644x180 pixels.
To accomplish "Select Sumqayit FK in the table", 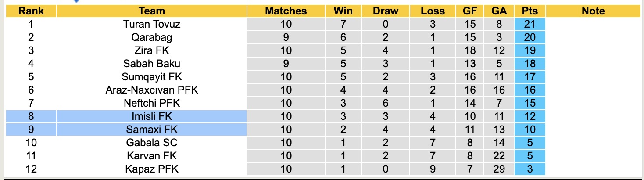I will 152,77.
